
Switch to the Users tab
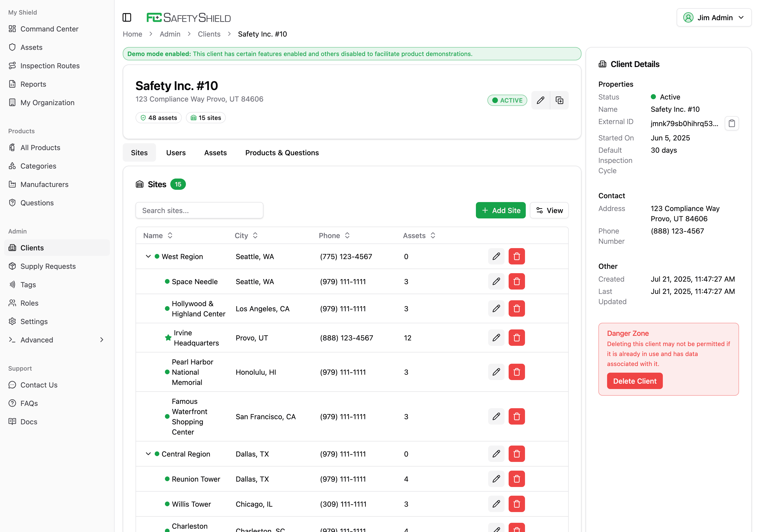click(x=176, y=153)
